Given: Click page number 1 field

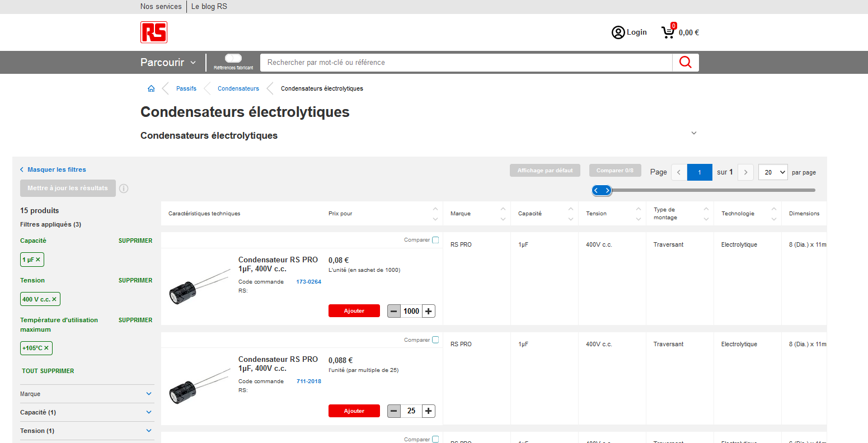Looking at the screenshot, I should 700,172.
